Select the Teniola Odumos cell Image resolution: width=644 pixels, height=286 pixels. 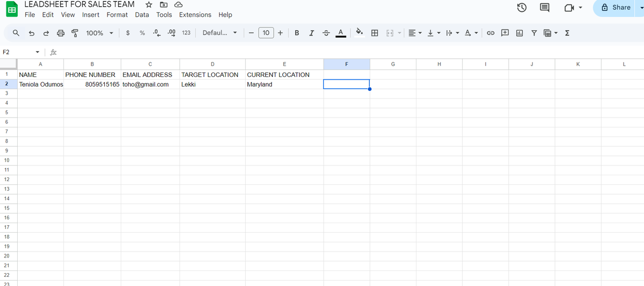pyautogui.click(x=40, y=84)
